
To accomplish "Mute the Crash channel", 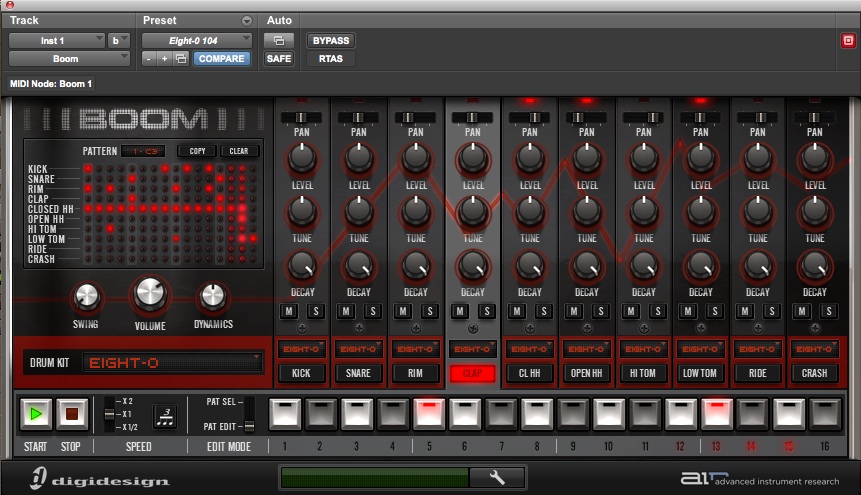I will (802, 312).
